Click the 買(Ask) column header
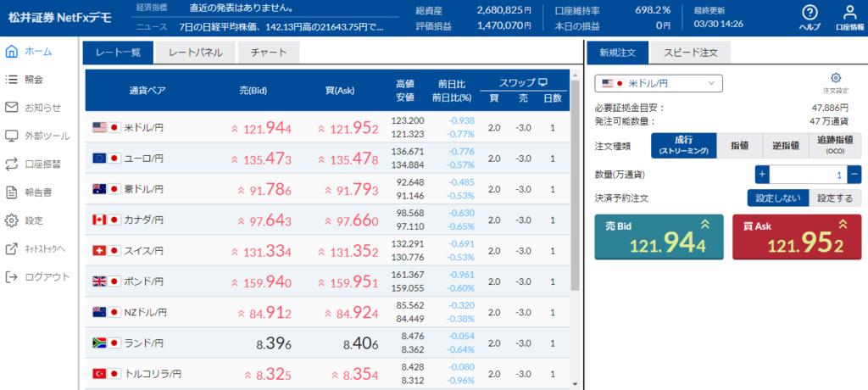The height and width of the screenshot is (390, 868). tap(339, 91)
